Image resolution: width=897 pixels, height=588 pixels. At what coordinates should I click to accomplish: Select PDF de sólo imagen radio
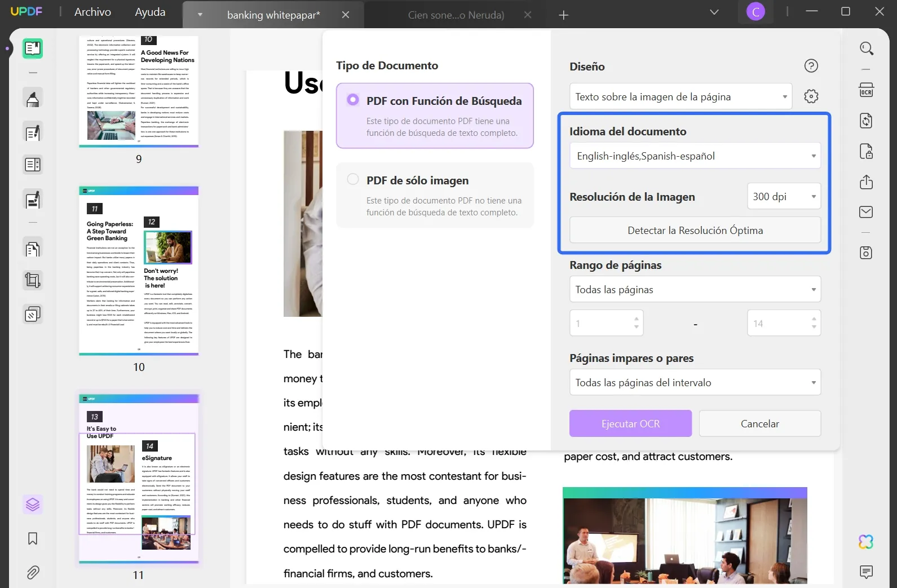[x=353, y=179]
